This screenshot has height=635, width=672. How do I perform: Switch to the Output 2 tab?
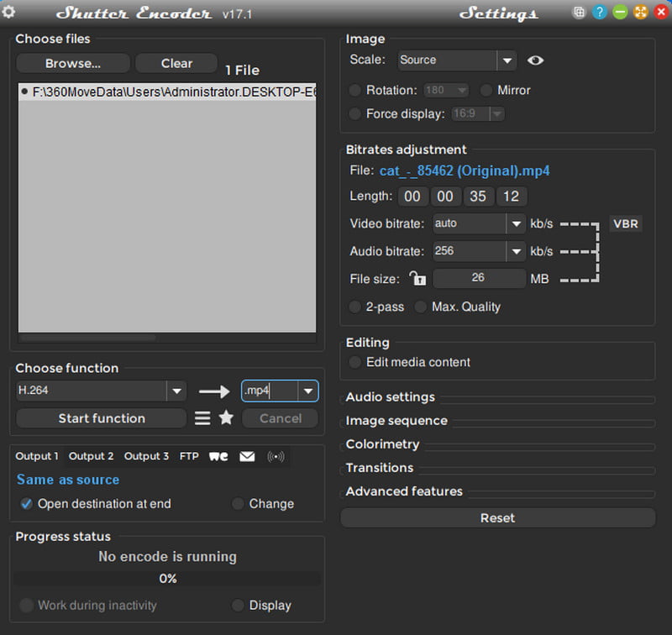(x=92, y=456)
